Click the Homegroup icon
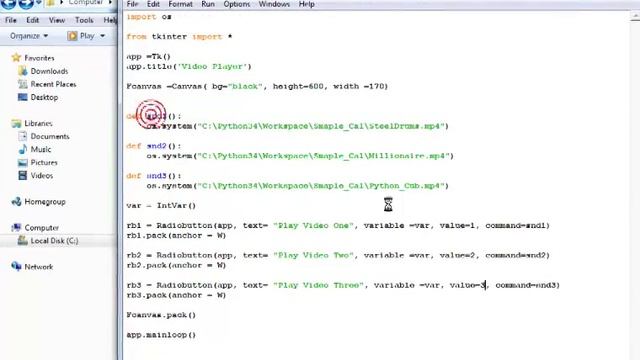 pos(16,202)
